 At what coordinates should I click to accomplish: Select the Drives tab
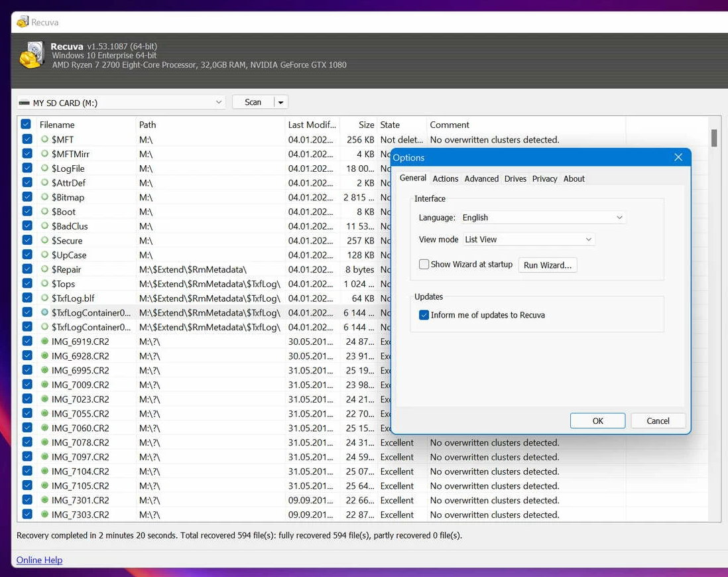pyautogui.click(x=515, y=179)
